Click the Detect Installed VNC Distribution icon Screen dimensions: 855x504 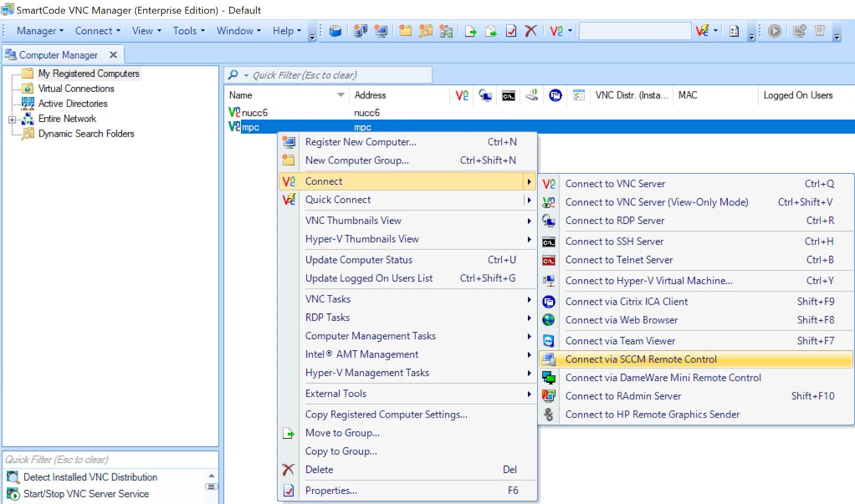[13, 477]
